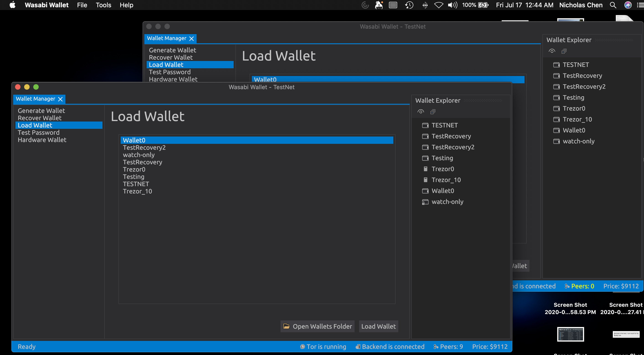Click the Tor is running status icon
The width and height of the screenshot is (644, 355).
(x=302, y=347)
